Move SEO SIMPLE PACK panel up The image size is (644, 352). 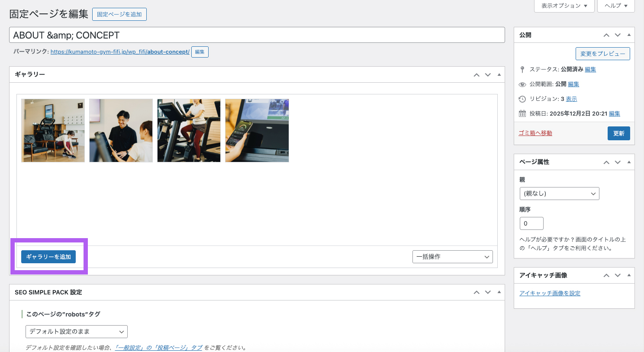[477, 292]
